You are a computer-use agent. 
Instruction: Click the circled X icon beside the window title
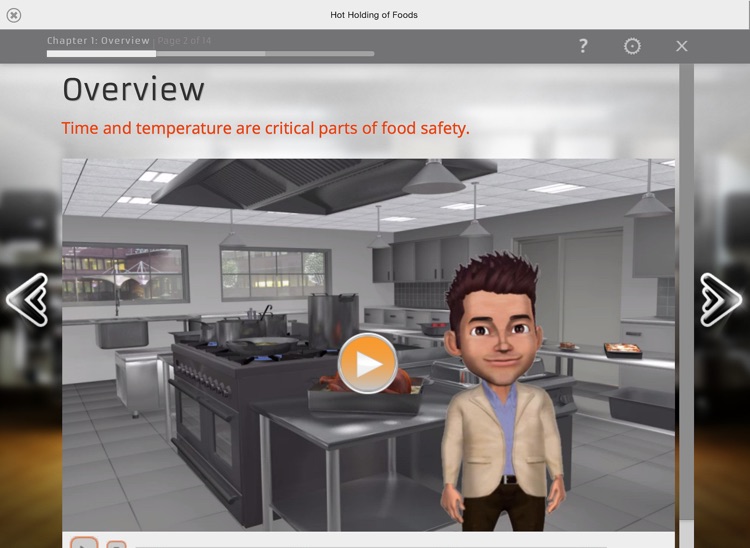(14, 15)
